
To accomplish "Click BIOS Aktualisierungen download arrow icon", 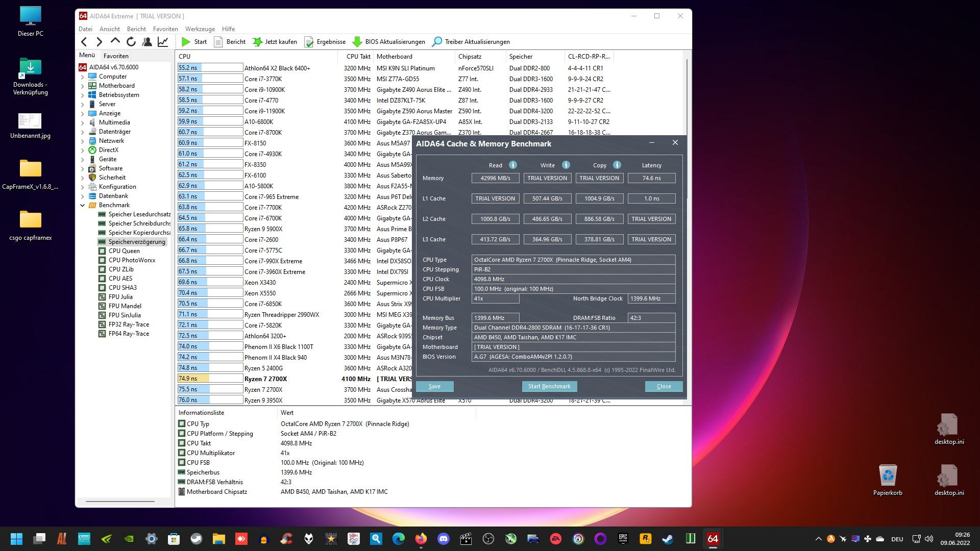I will [x=357, y=42].
